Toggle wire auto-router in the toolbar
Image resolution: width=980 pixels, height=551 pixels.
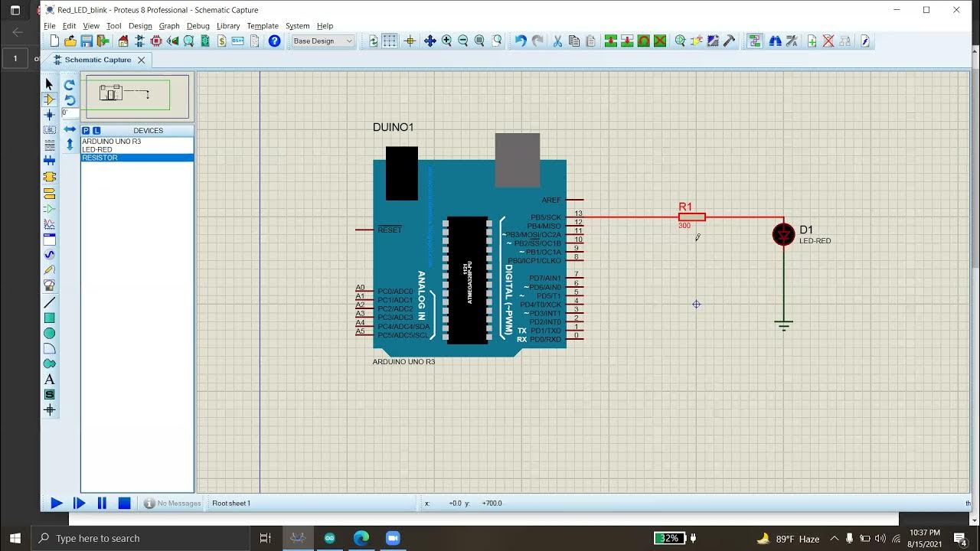[x=755, y=41]
